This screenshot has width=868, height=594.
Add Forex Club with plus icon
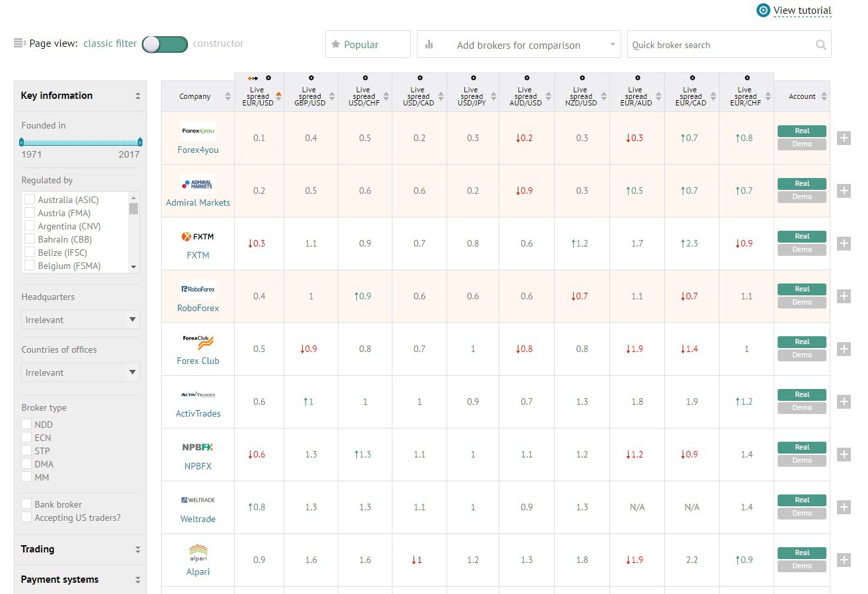coord(844,349)
